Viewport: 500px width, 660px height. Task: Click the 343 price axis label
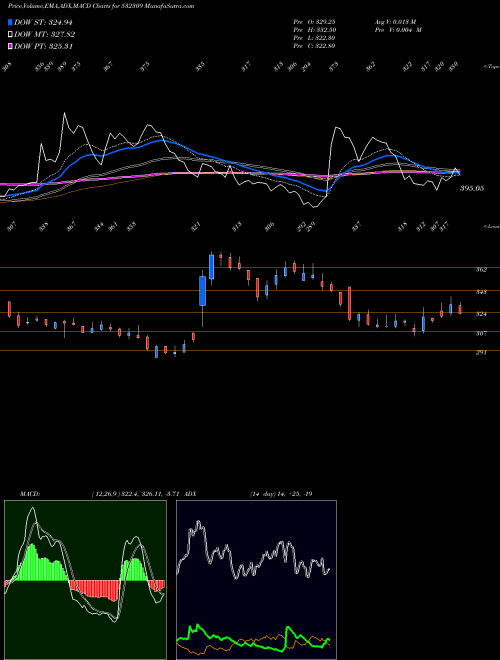481,292
